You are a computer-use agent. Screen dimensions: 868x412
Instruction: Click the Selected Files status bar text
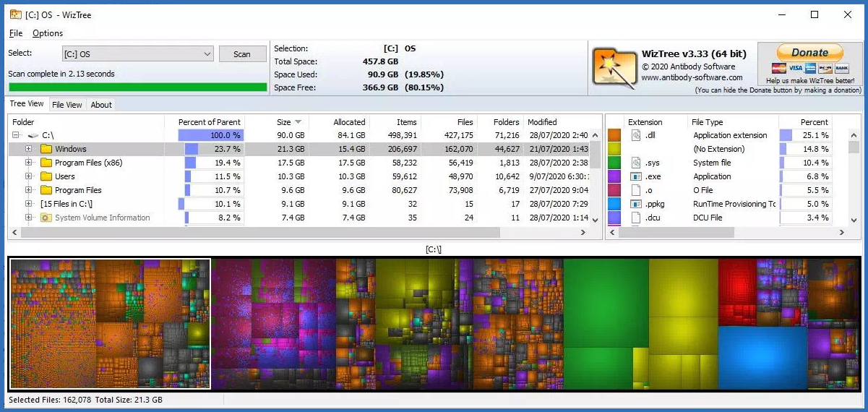point(85,400)
